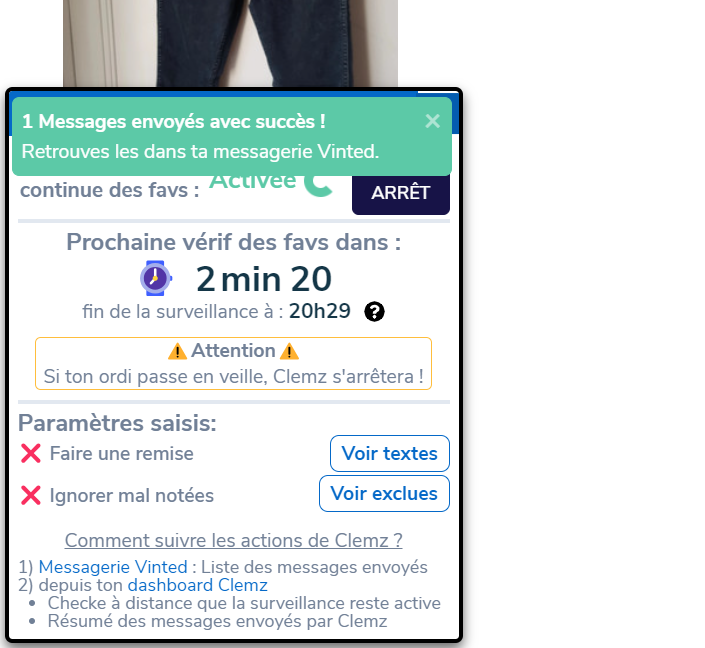This screenshot has width=705, height=648.
Task: Click the left warning triangle icon
Action: 177,351
